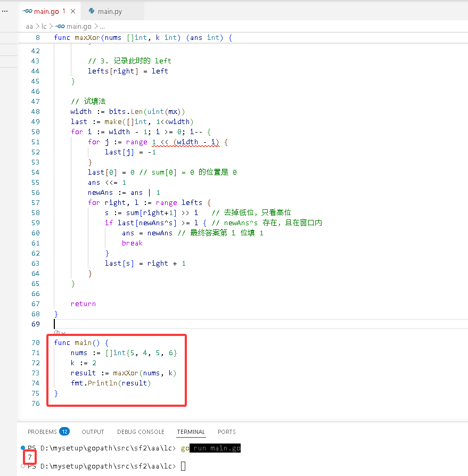Select the 'lc' breadcrumb folder

point(44,27)
